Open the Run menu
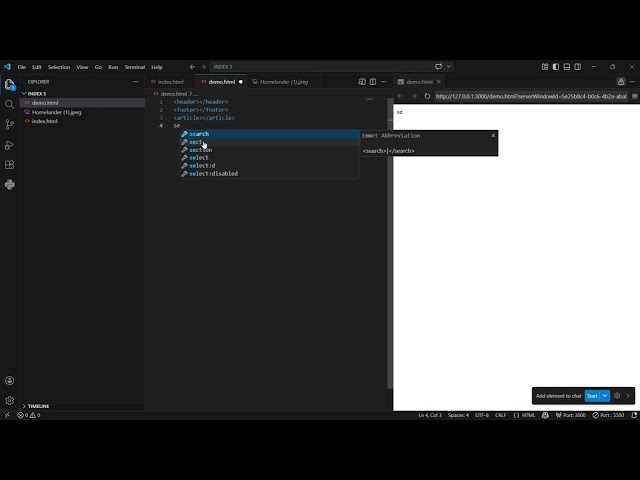This screenshot has height=480, width=640. point(113,67)
